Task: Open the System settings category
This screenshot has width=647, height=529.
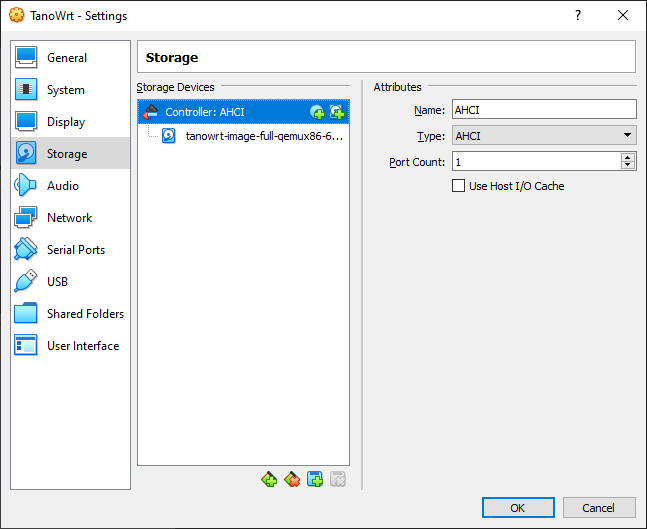Action: tap(71, 90)
